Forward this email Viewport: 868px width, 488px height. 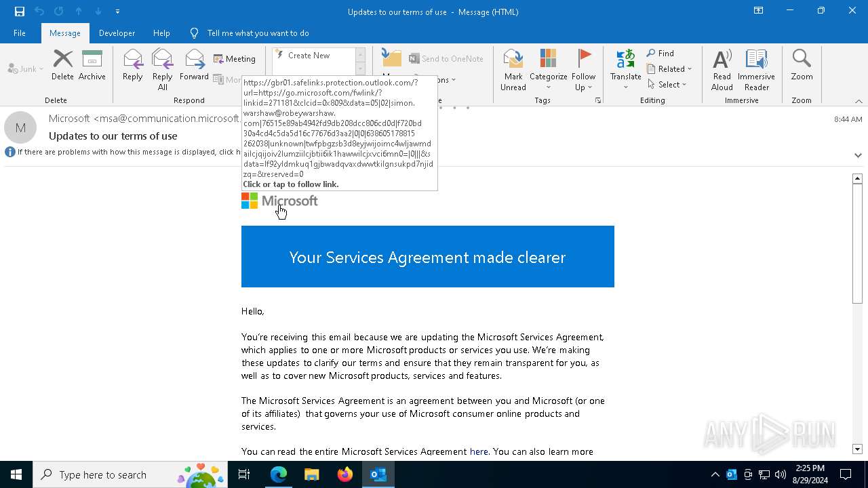(194, 65)
